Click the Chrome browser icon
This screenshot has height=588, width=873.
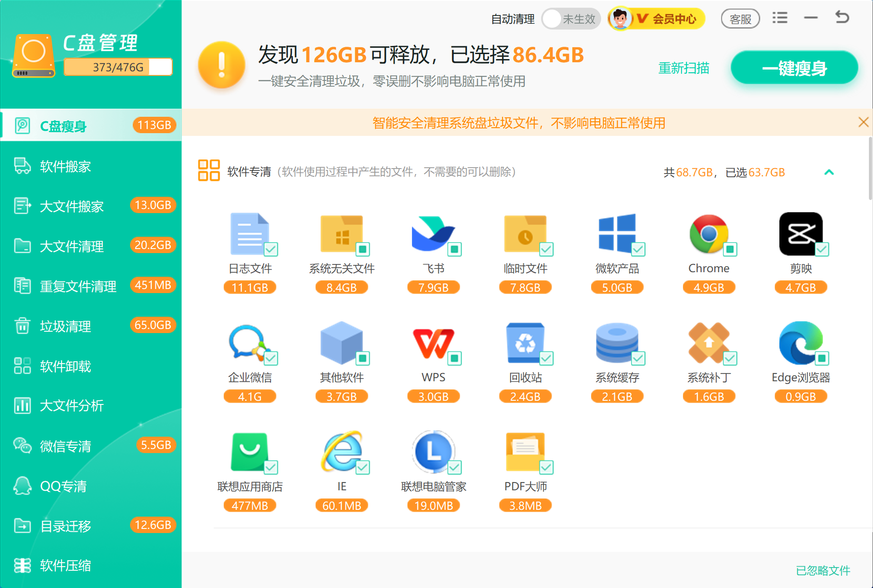[x=709, y=234]
